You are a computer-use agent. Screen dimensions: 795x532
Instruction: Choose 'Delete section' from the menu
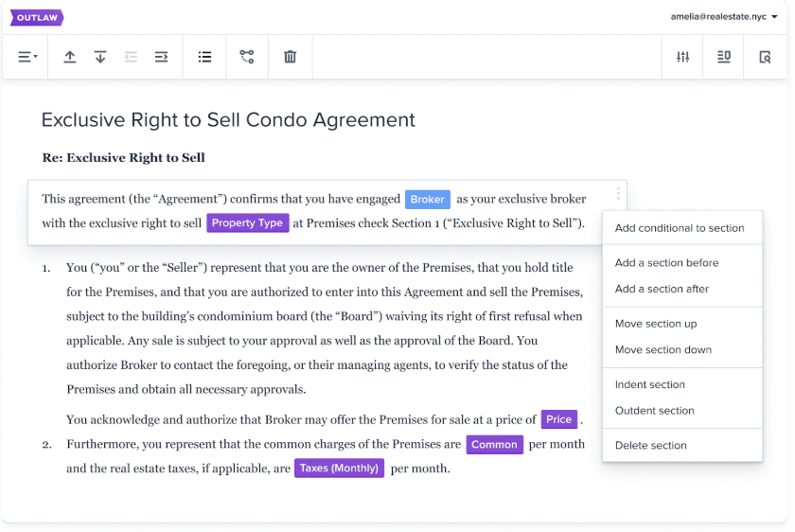click(650, 446)
